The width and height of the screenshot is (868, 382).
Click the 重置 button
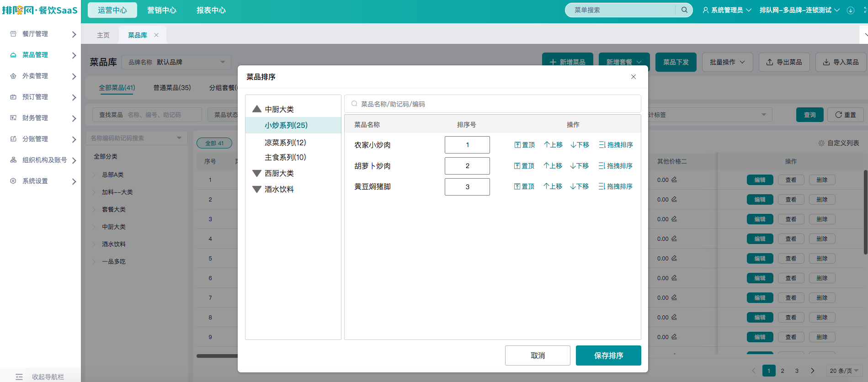point(846,115)
